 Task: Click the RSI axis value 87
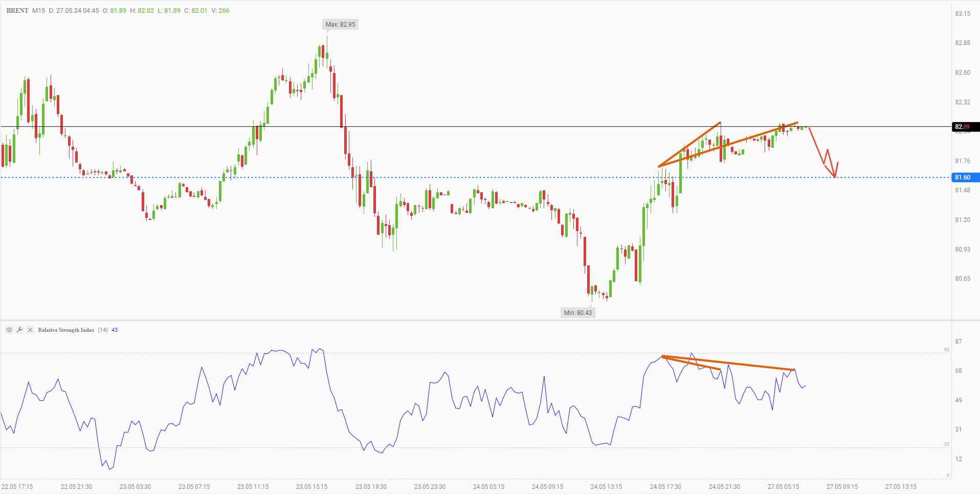[x=959, y=341]
